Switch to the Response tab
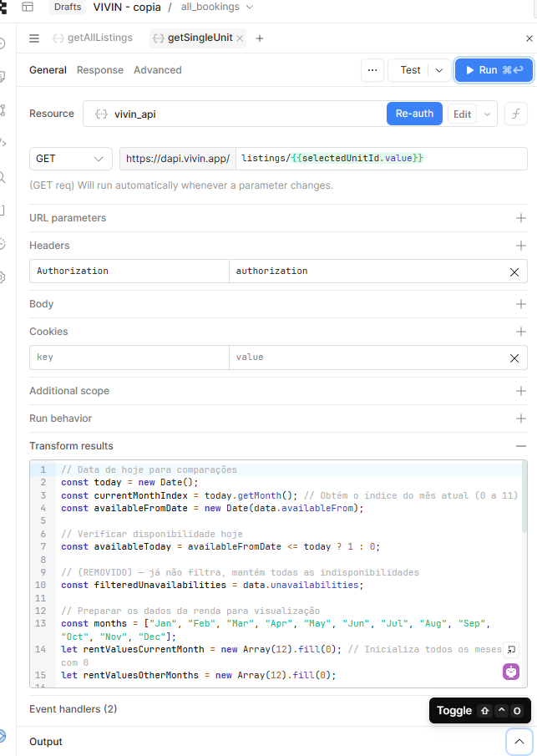Screen dimensions: 537x756 (x=100, y=70)
